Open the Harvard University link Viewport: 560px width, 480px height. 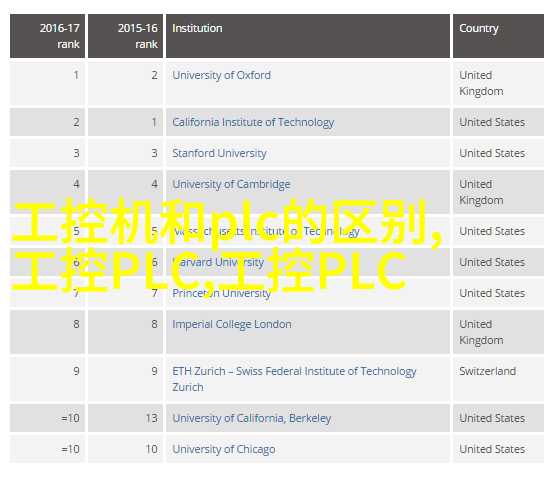click(x=218, y=262)
